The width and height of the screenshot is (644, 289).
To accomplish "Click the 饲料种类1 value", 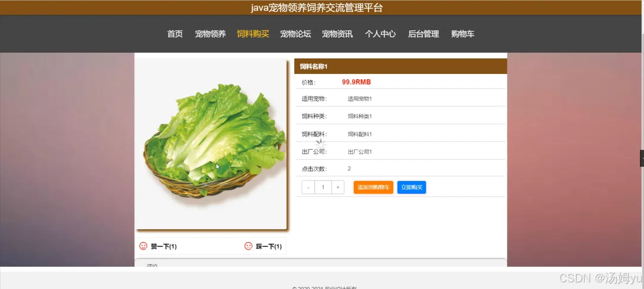I will (360, 117).
